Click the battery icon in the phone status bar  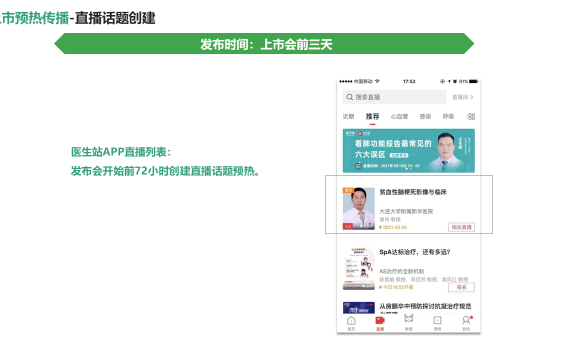473,81
